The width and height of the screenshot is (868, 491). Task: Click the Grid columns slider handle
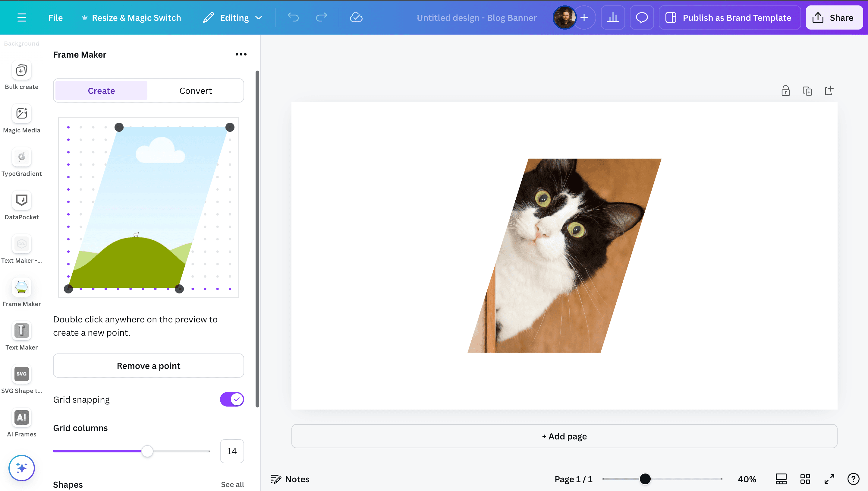pos(147,451)
